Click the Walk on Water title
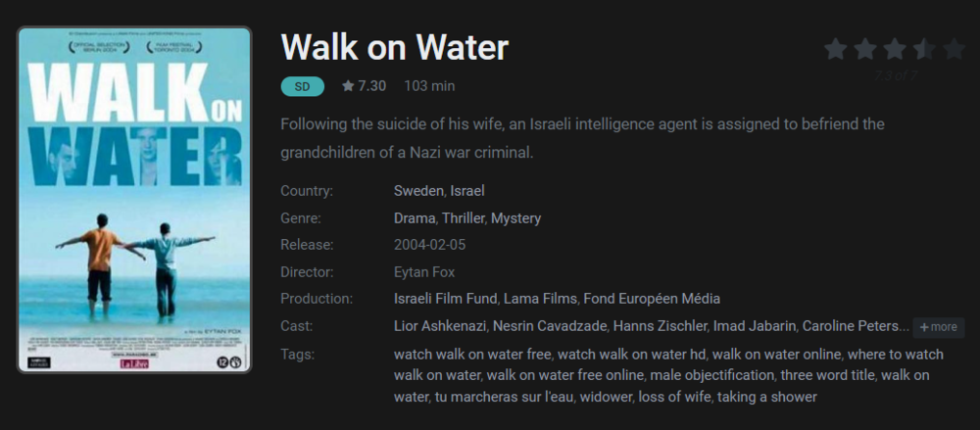The height and width of the screenshot is (430, 980). (395, 46)
